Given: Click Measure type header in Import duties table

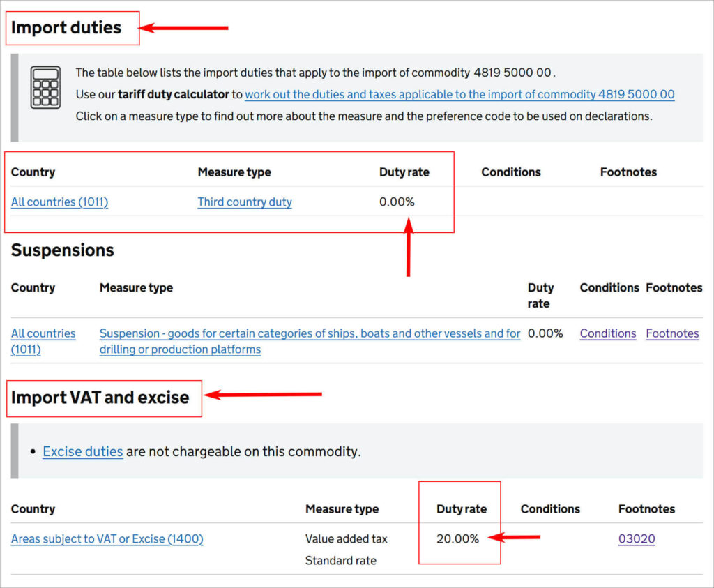Looking at the screenshot, I should click(x=234, y=172).
